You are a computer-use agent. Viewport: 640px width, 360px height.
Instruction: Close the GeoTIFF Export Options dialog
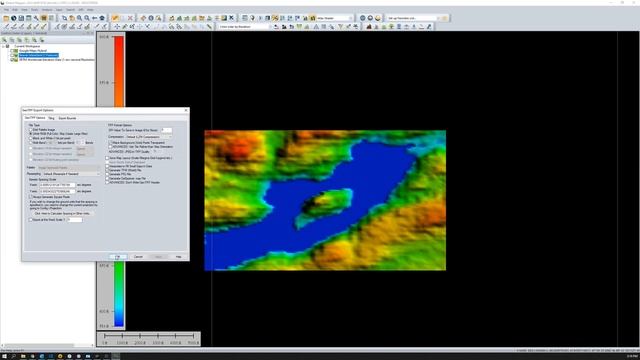[x=186, y=110]
